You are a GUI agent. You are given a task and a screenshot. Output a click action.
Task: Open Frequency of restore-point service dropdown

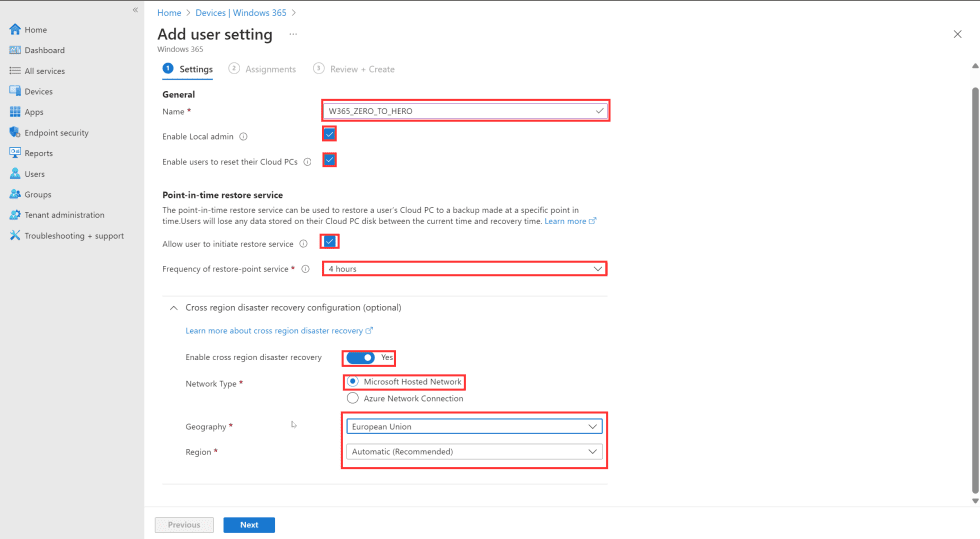tap(464, 269)
